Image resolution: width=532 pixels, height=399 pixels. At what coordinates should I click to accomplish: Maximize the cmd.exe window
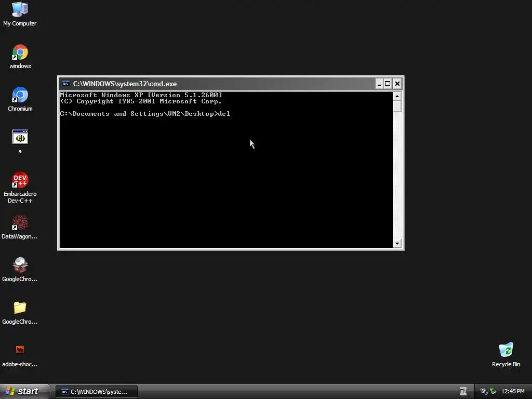(388, 84)
